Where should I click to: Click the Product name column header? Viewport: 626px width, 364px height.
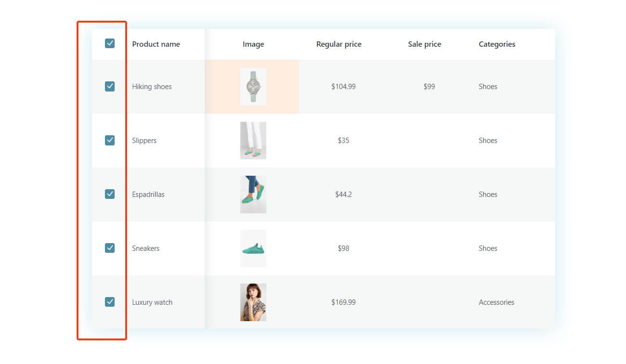click(x=156, y=44)
